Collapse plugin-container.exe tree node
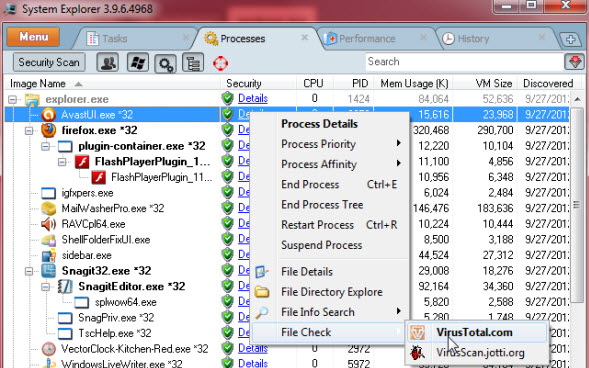This screenshot has width=589, height=368. click(x=45, y=146)
